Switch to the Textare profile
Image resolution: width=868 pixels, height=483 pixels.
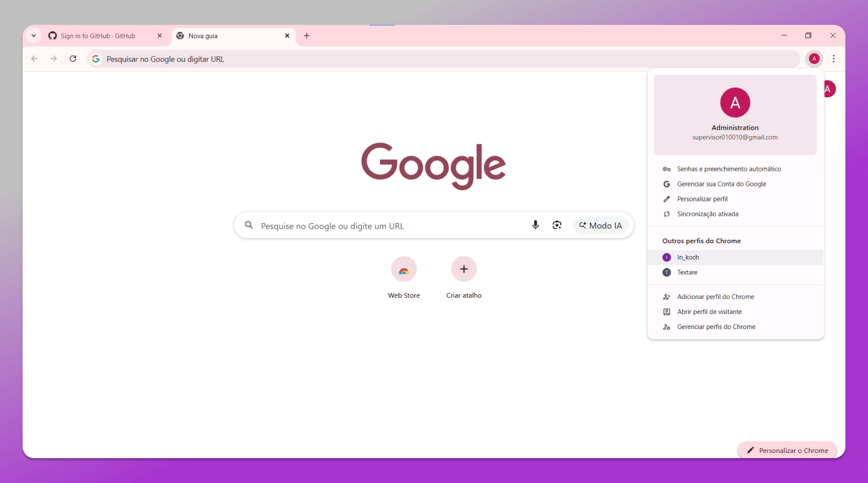point(735,273)
